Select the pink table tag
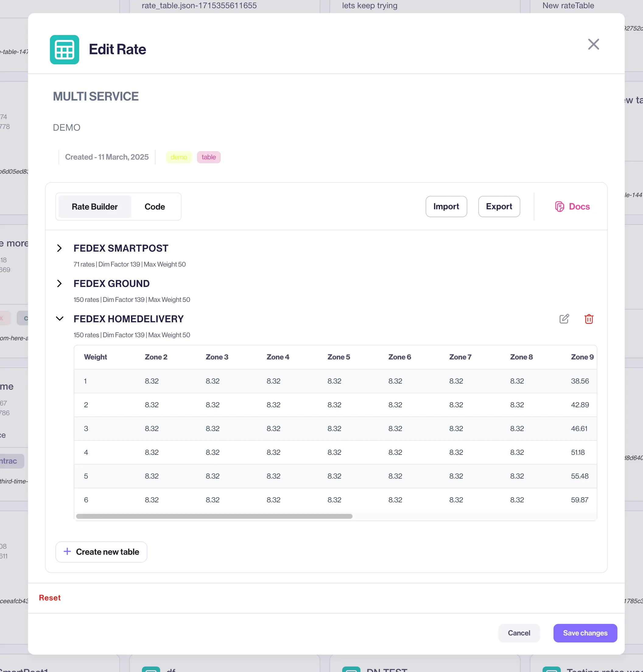Viewport: 643px width, 672px height. coord(209,157)
